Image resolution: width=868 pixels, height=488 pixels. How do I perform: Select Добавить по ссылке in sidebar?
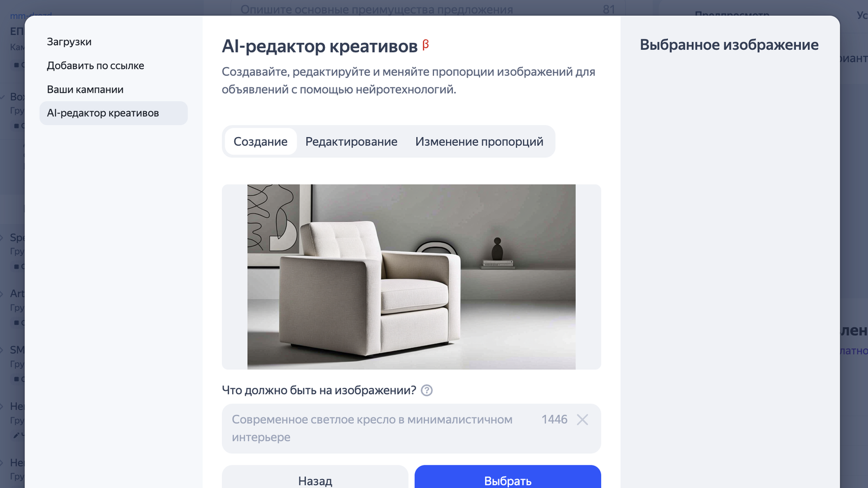[95, 66]
